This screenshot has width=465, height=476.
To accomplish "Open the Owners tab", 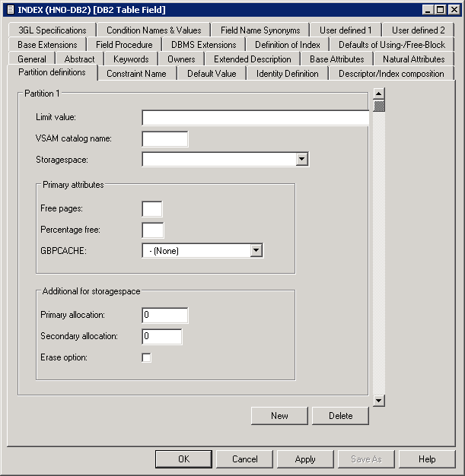I will click(x=181, y=59).
